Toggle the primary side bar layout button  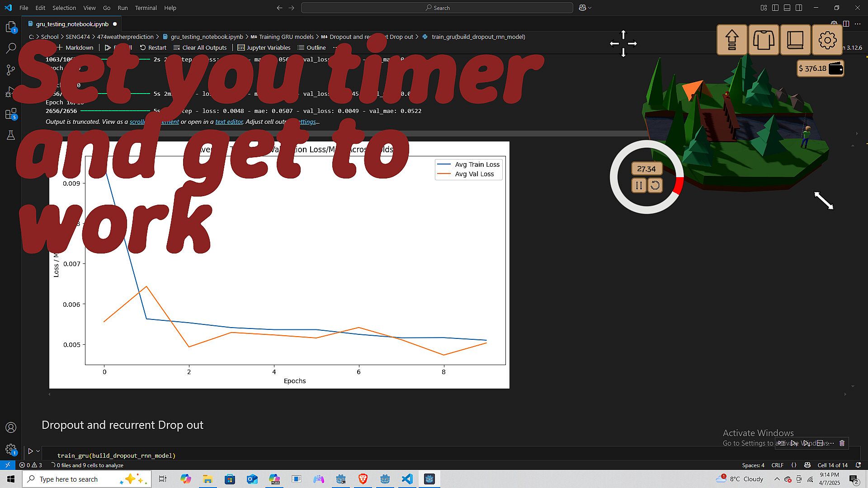pyautogui.click(x=775, y=8)
